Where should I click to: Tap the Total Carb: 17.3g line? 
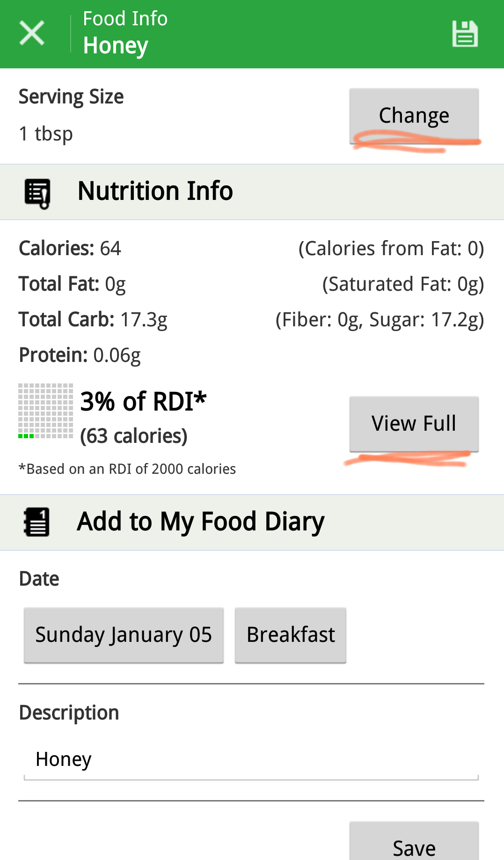click(x=93, y=320)
